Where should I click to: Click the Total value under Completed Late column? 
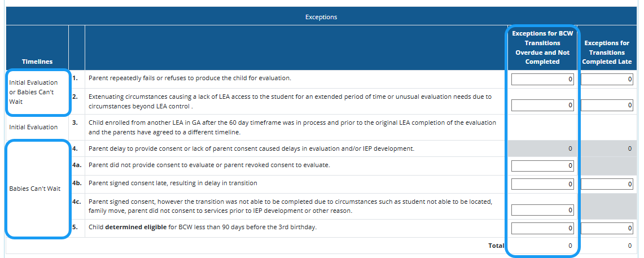point(630,246)
